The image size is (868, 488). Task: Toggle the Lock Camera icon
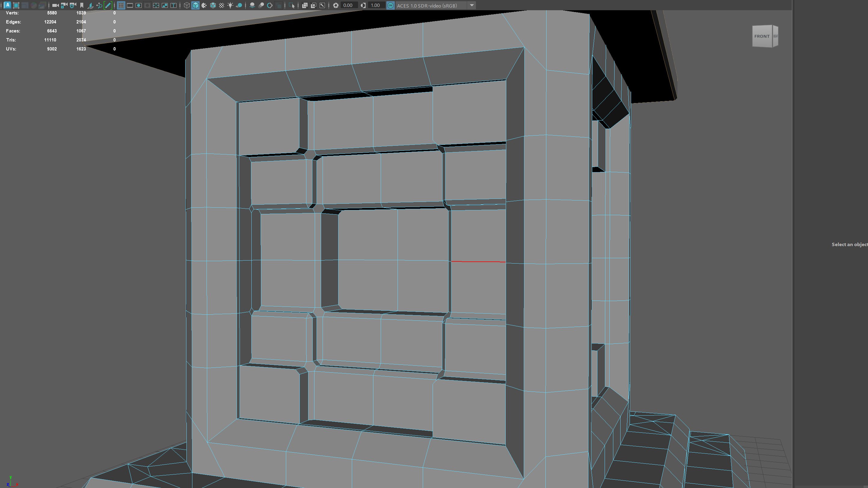64,5
